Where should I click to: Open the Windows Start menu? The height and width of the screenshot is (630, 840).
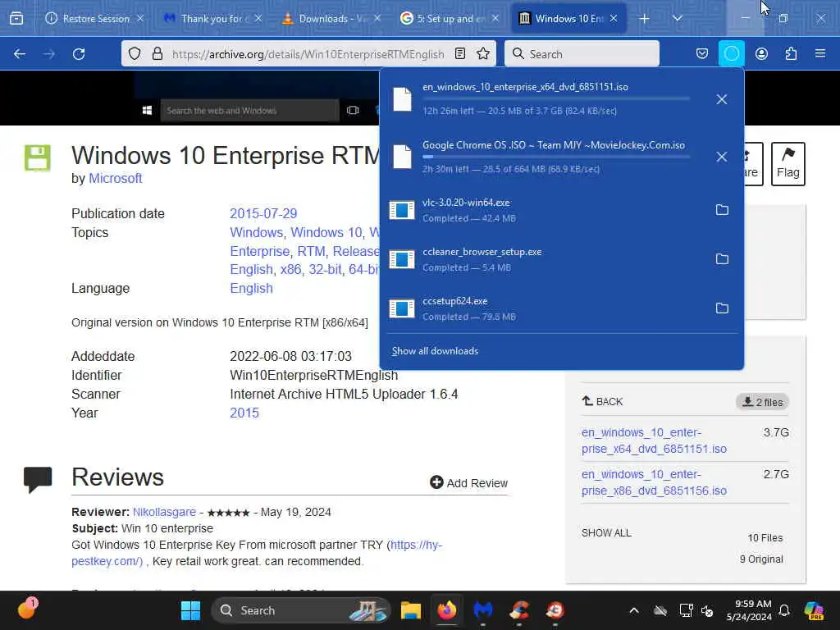point(190,610)
